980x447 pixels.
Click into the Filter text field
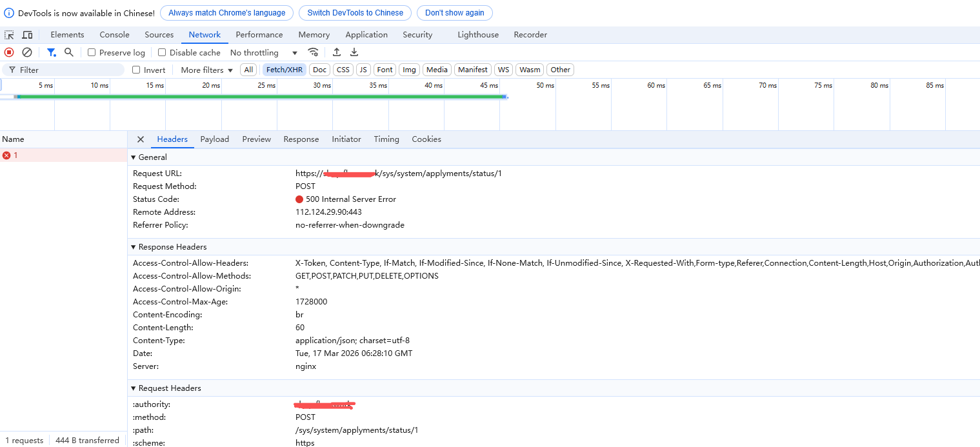tap(68, 70)
